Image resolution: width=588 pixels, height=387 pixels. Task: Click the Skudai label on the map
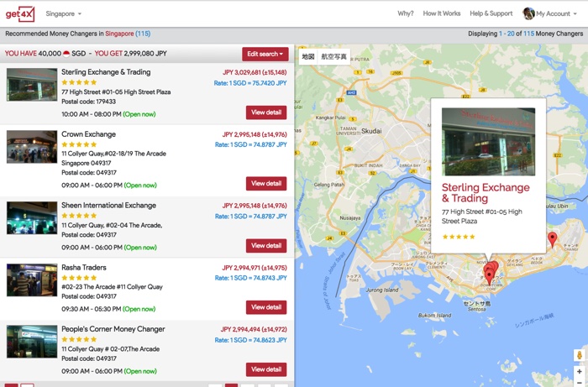click(x=371, y=131)
